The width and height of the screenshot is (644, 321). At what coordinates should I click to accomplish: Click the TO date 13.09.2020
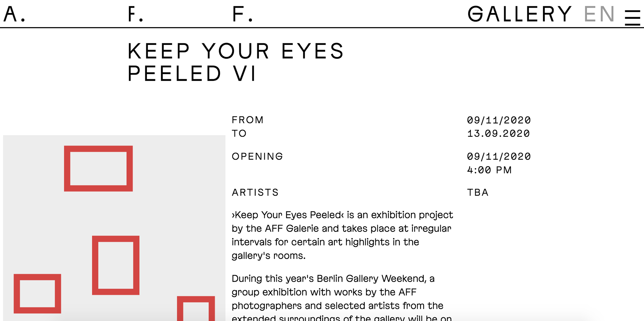tap(498, 133)
